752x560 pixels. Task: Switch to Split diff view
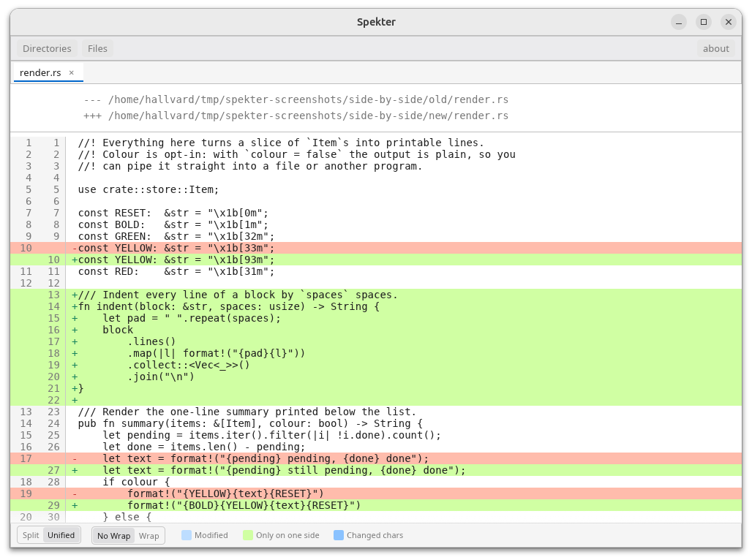click(31, 535)
